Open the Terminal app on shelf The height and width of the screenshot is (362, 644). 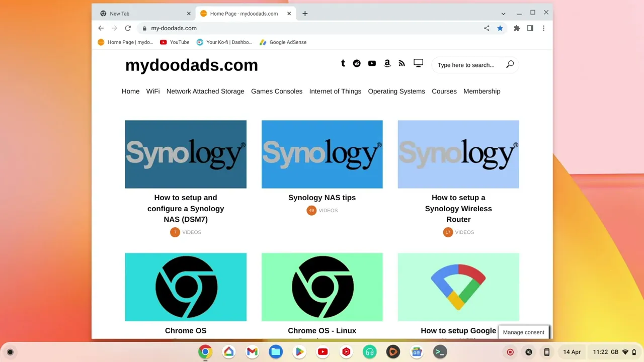coord(440,352)
